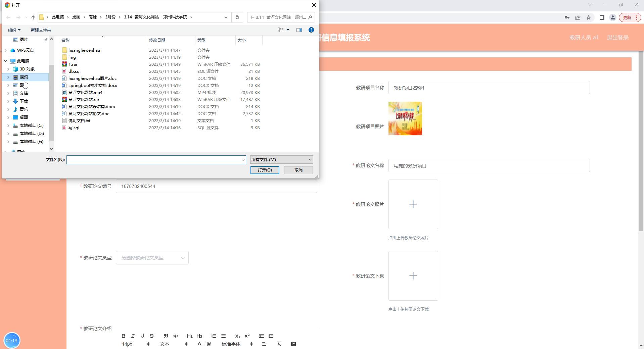Insert a bullet list in the editor
This screenshot has width=644, height=349.
[223, 336]
